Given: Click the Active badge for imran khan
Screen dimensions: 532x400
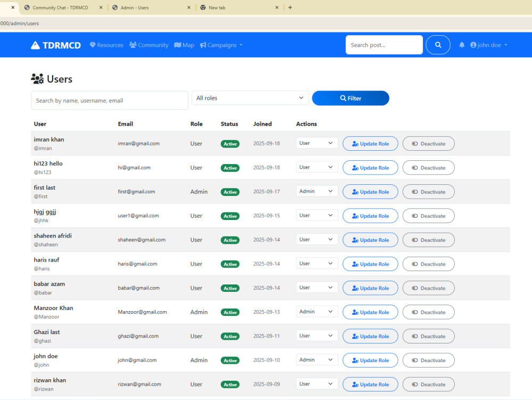Looking at the screenshot, I should [230, 144].
